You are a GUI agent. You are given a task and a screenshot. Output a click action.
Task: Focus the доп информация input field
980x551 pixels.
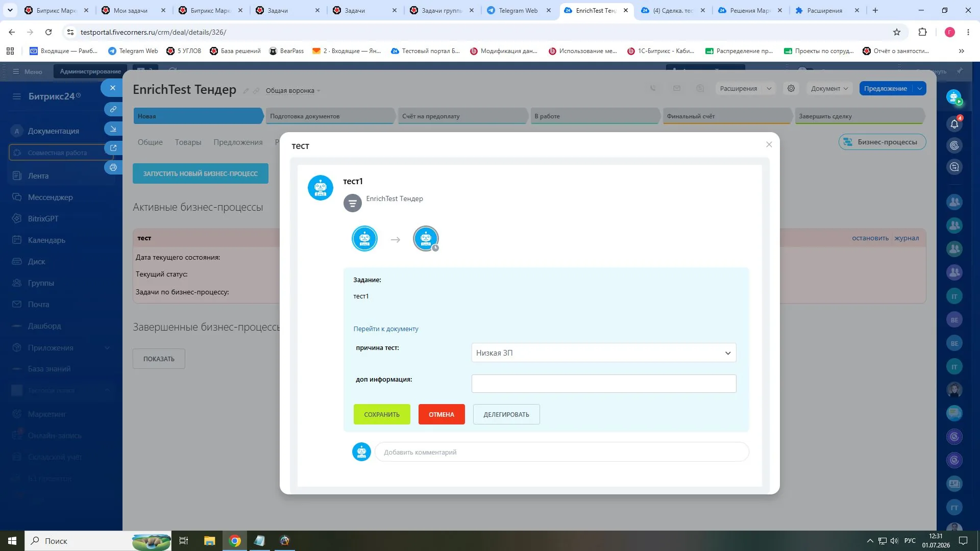603,384
